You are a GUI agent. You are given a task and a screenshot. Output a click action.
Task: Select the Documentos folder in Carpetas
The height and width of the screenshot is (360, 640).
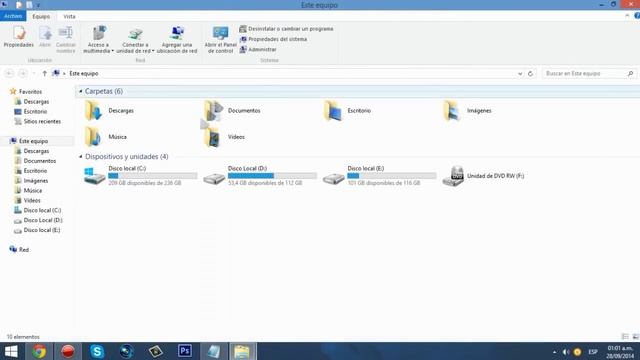tap(232, 111)
